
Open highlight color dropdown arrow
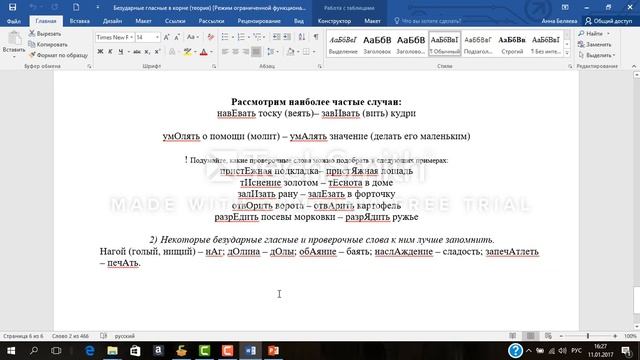pyautogui.click(x=195, y=52)
